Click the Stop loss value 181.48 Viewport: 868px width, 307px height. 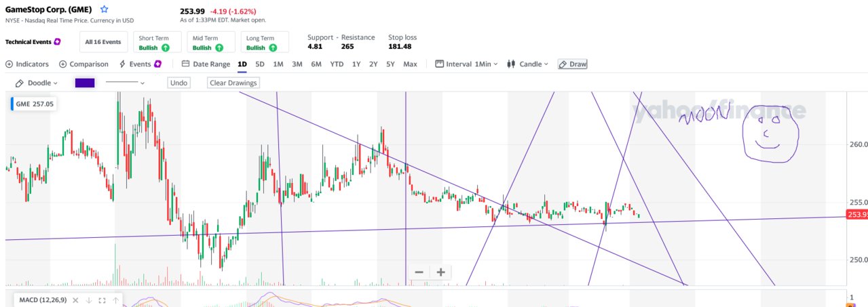pos(400,47)
